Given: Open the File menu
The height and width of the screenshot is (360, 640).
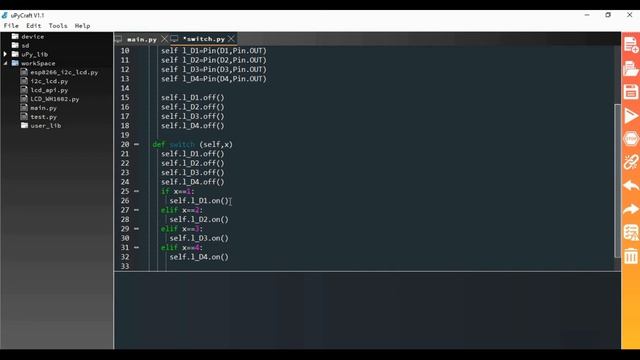Looking at the screenshot, I should [11, 26].
